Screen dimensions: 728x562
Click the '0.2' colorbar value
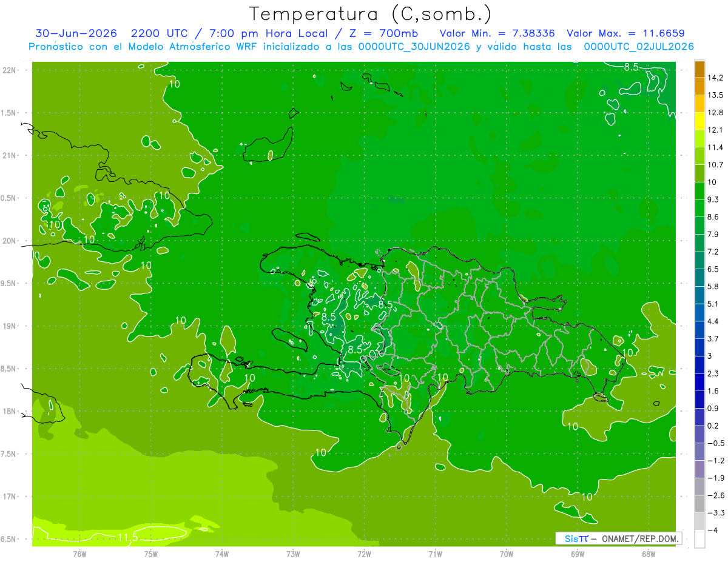[713, 426]
